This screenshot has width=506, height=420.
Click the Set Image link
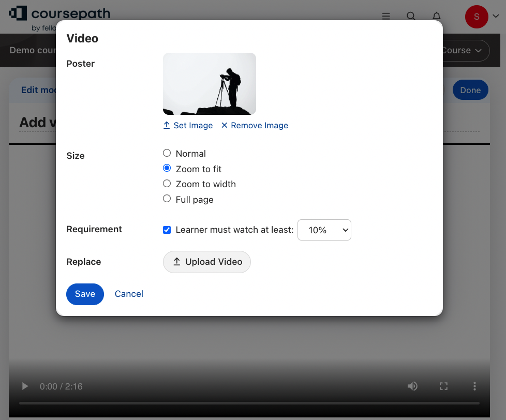(188, 125)
